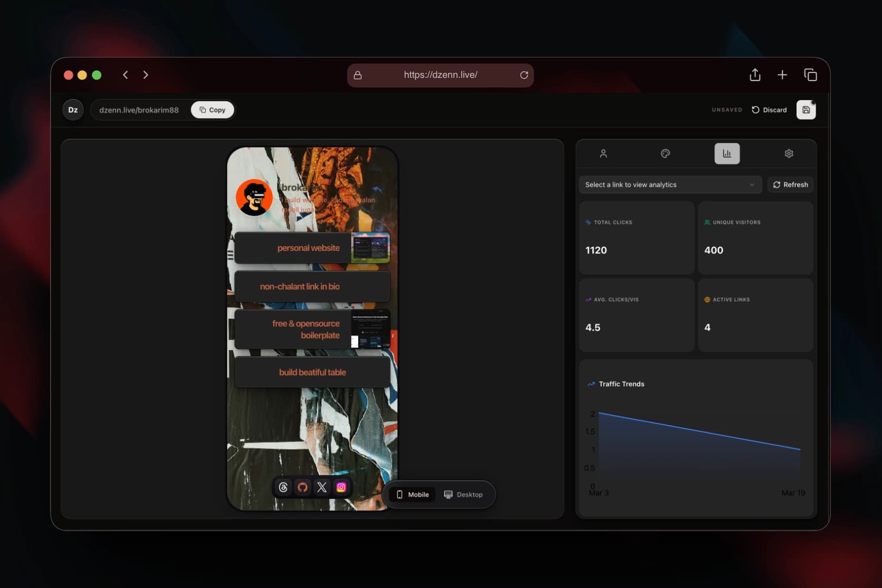Click the browser URL address field
This screenshot has width=882, height=588.
pos(440,75)
